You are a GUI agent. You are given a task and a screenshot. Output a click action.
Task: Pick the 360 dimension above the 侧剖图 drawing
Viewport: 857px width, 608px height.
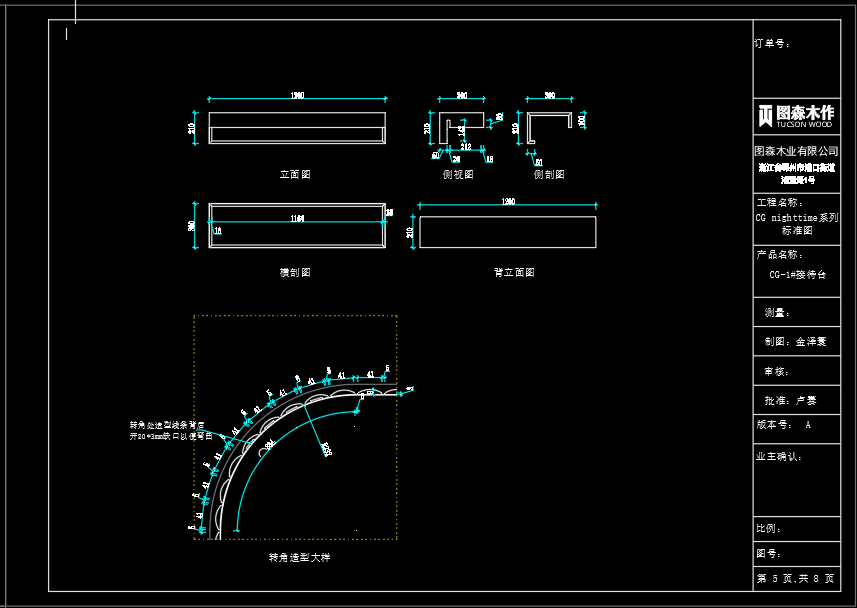(549, 96)
